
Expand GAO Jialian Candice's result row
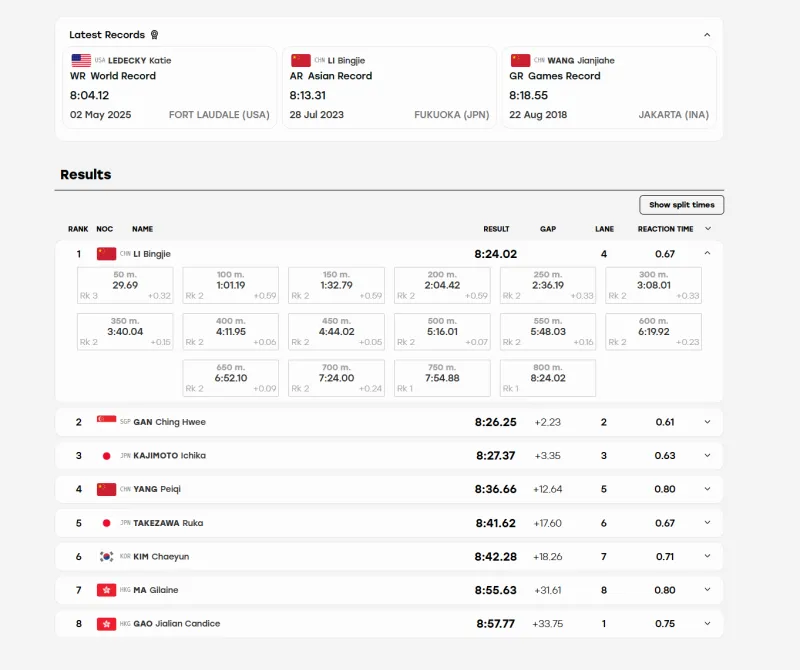(707, 624)
